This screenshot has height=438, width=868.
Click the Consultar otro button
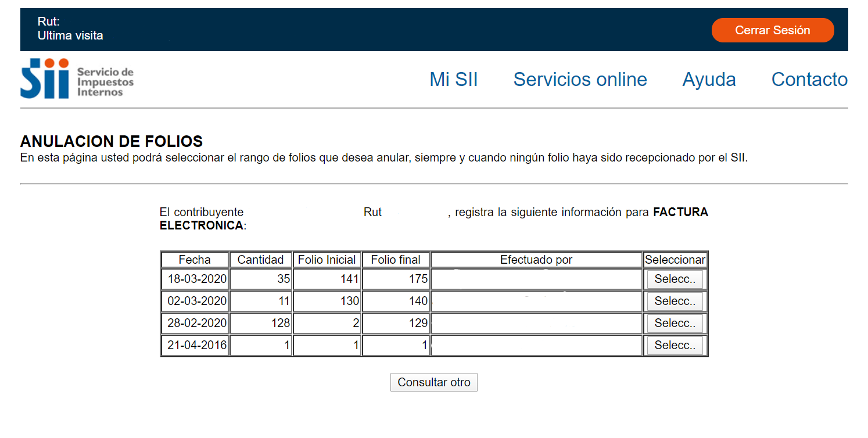click(433, 383)
